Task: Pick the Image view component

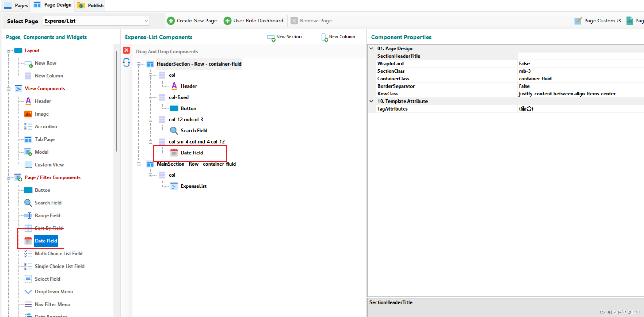Action: [x=41, y=114]
